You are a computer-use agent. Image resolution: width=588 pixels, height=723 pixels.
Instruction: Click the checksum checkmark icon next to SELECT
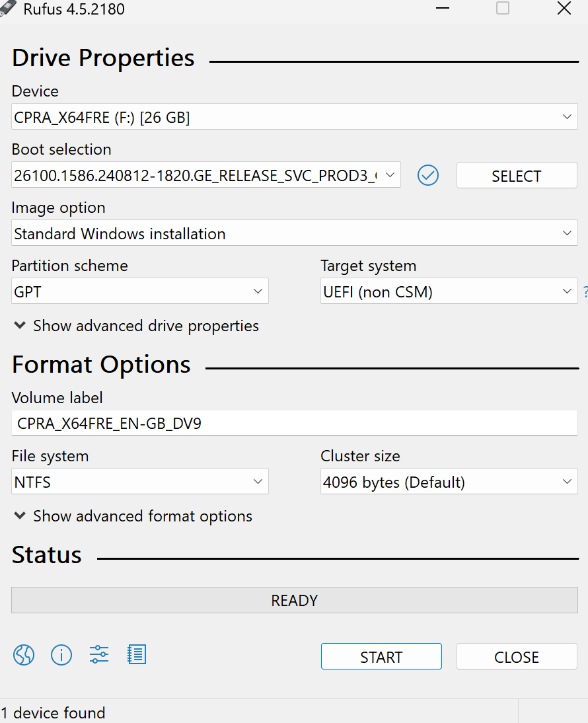(428, 175)
